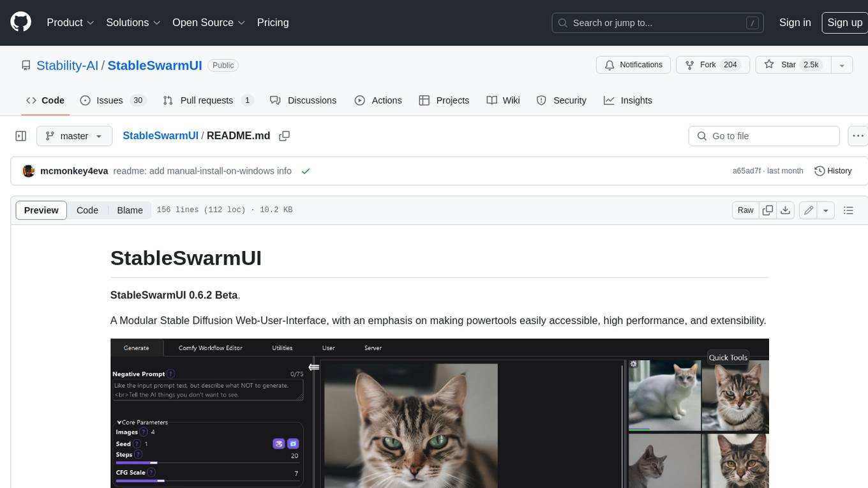Click the white cat thumbnail
The height and width of the screenshot is (488, 868).
tap(664, 395)
